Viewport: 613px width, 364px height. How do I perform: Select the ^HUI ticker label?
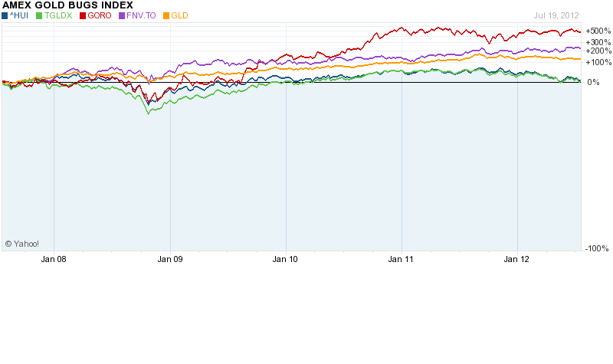[19, 15]
